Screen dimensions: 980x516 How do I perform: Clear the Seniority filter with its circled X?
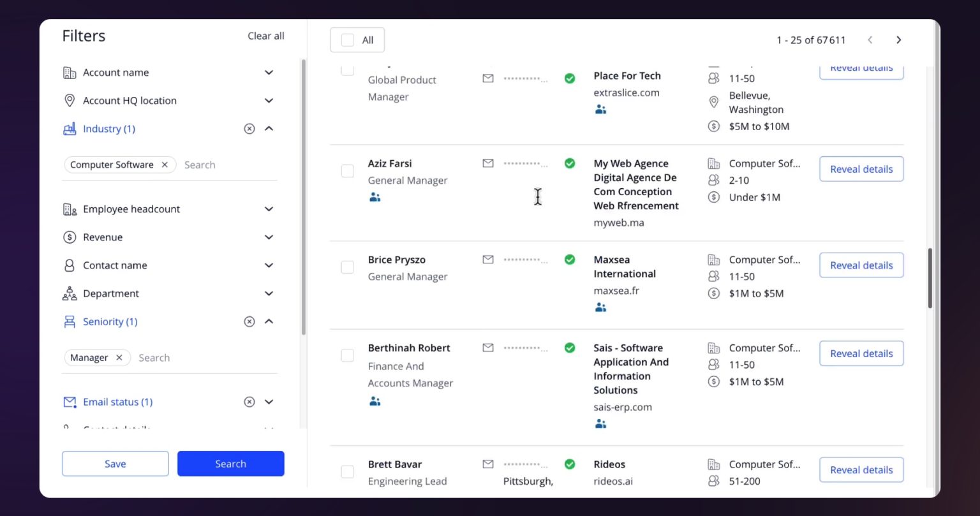[249, 321]
